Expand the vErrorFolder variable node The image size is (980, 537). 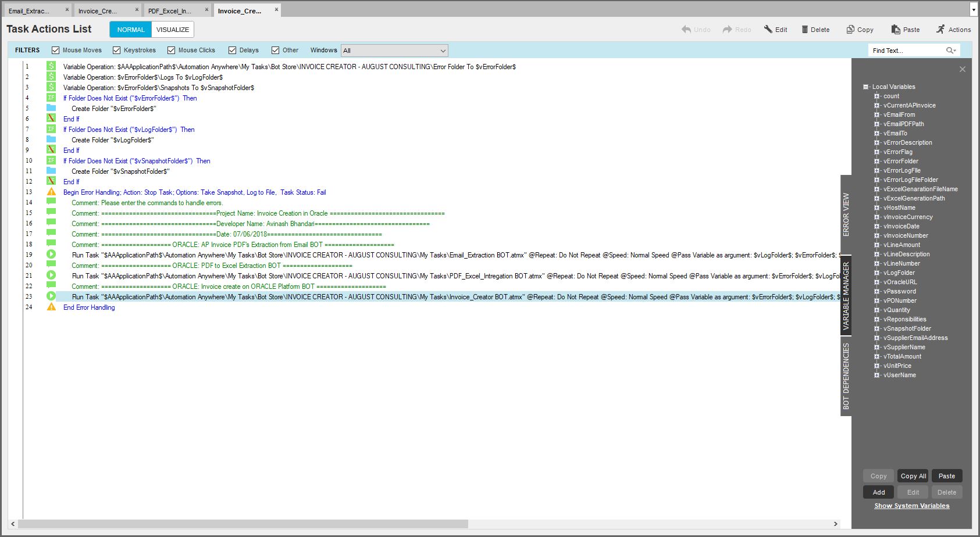coord(876,161)
